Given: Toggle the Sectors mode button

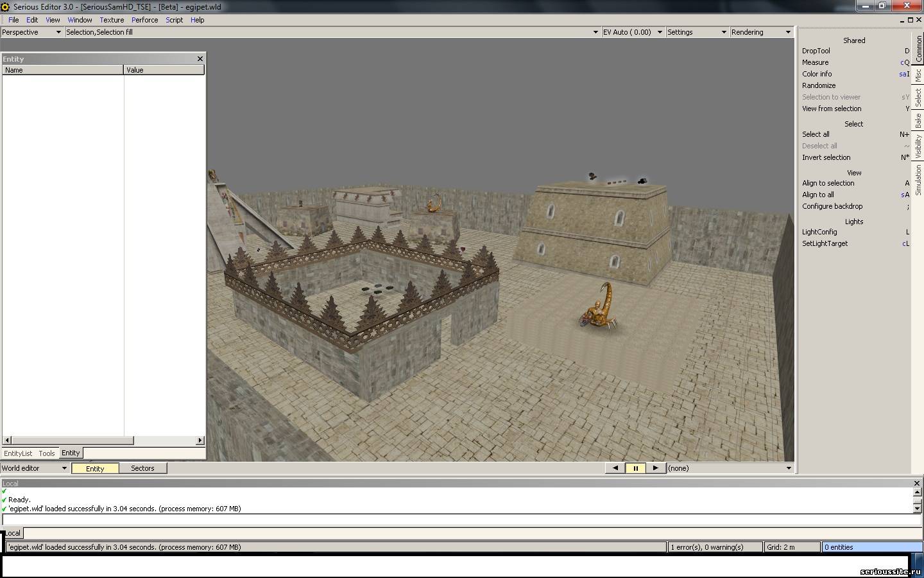Looking at the screenshot, I should 142,468.
